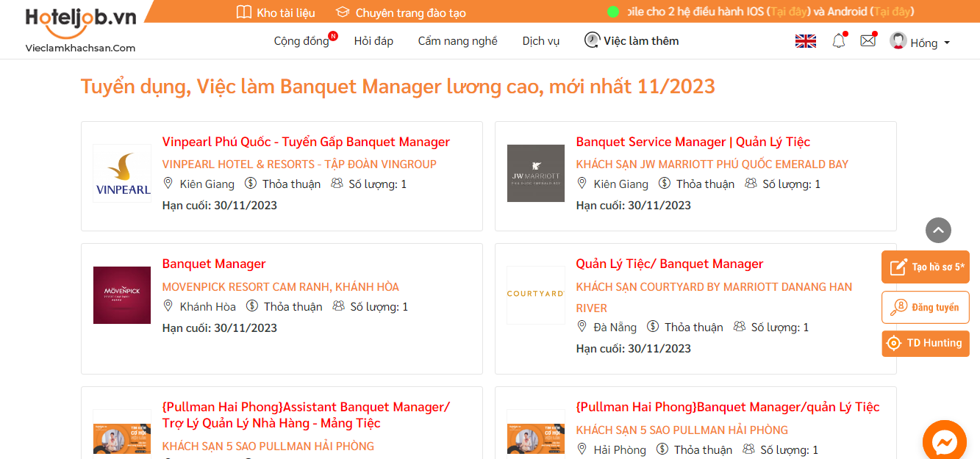980x459 pixels.
Task: Click the IOS Tại đây download link
Action: point(790,12)
